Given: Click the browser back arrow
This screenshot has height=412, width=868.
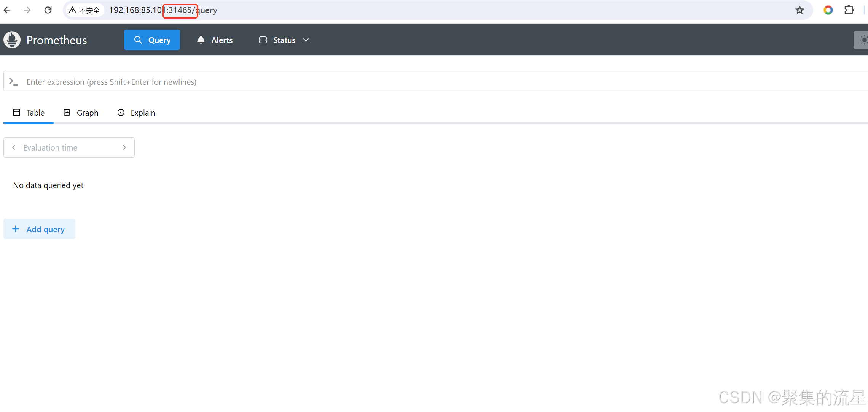Looking at the screenshot, I should coord(7,10).
